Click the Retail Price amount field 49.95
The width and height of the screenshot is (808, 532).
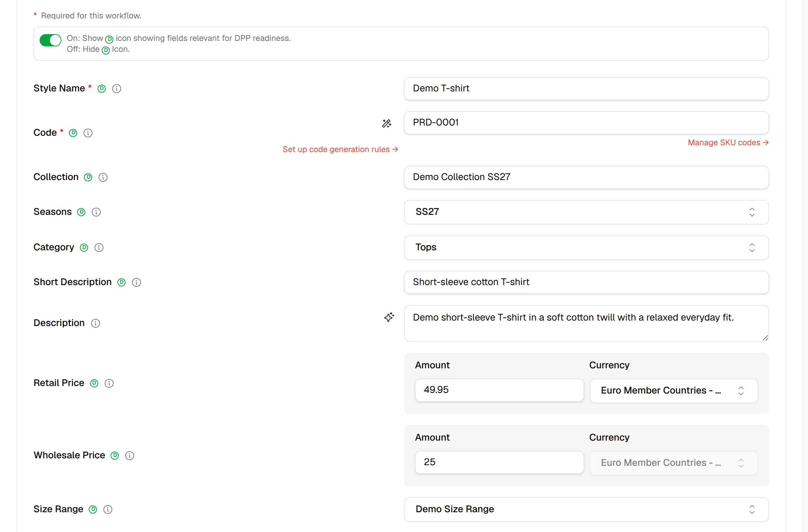coord(499,390)
